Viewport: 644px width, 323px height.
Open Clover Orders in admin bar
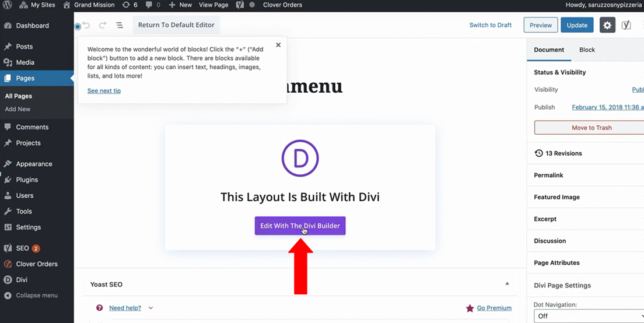282,5
